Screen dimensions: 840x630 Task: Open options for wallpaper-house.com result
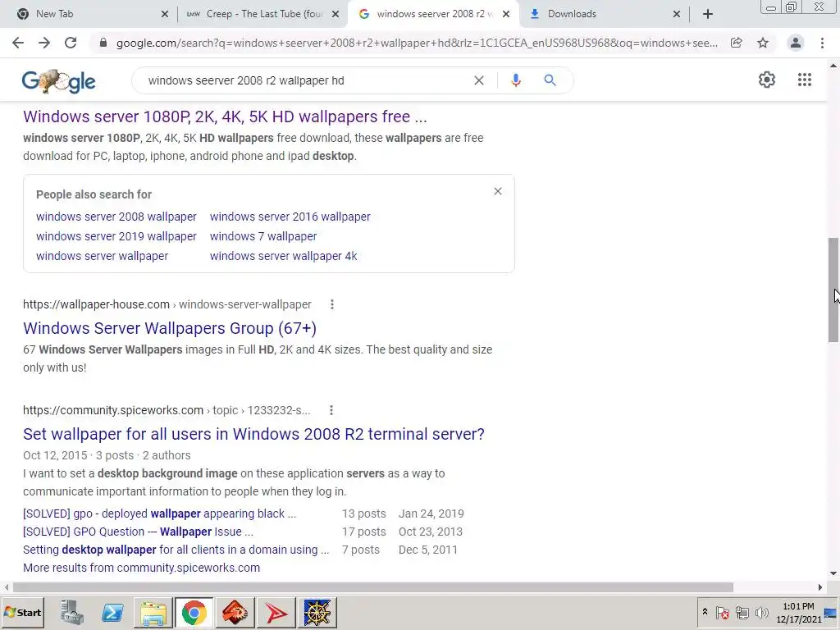pyautogui.click(x=332, y=304)
